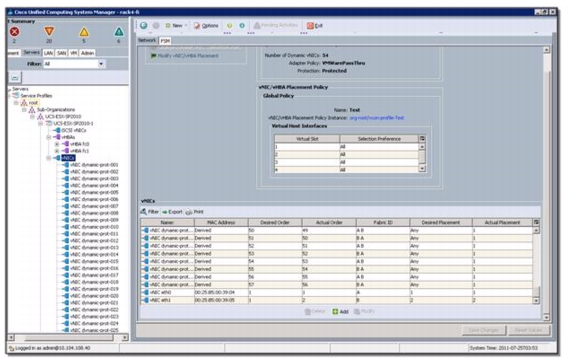Viewport: 576px width, 361px height.
Task: Click the collapse-all button above the tree
Action: [x=15, y=77]
